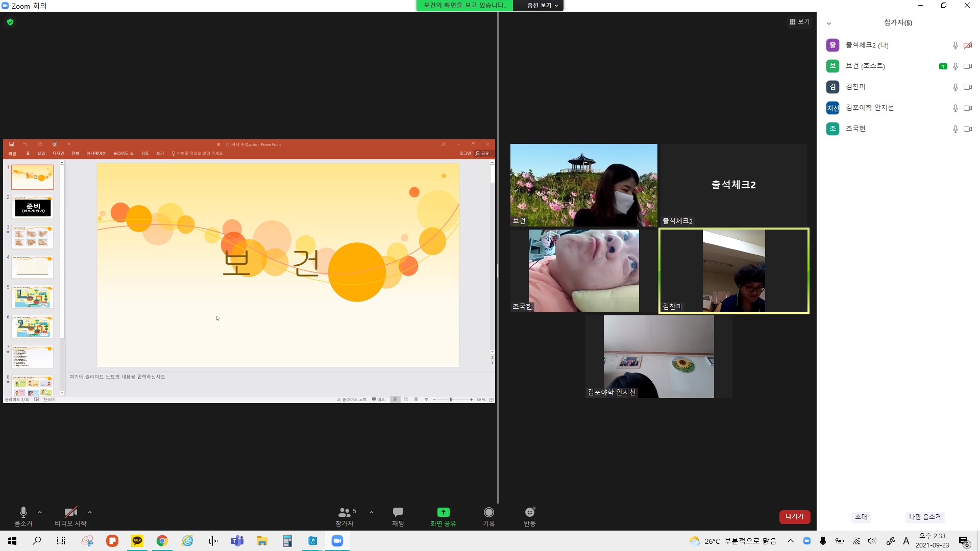Open the 파일 menu in PowerPoint
This screenshot has height=551, width=980.
tap(12, 154)
